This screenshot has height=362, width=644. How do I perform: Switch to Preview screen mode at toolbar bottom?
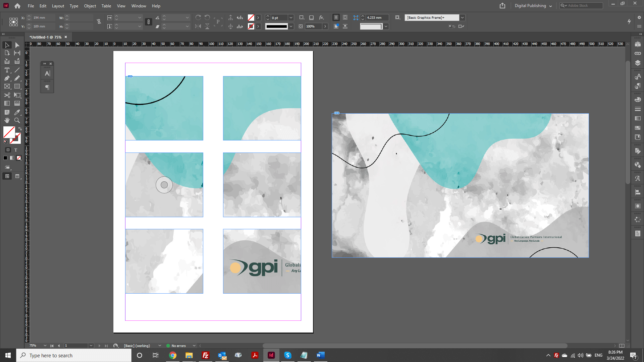17,176
